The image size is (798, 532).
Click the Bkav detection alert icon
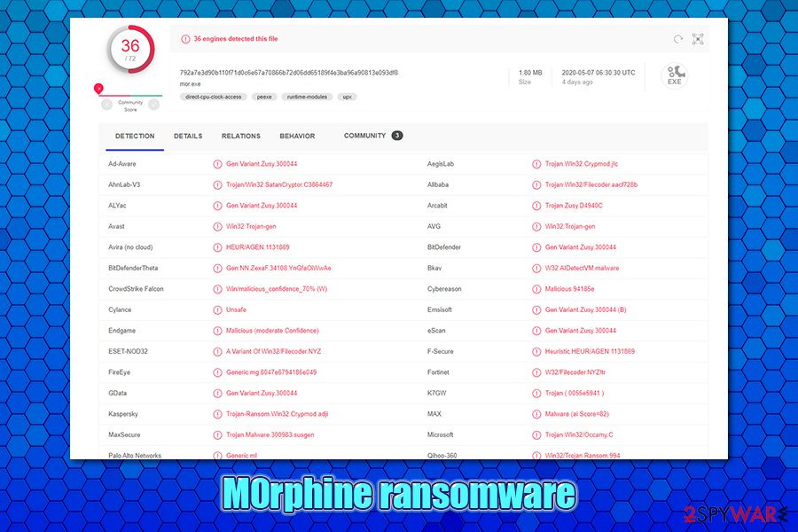tap(536, 269)
